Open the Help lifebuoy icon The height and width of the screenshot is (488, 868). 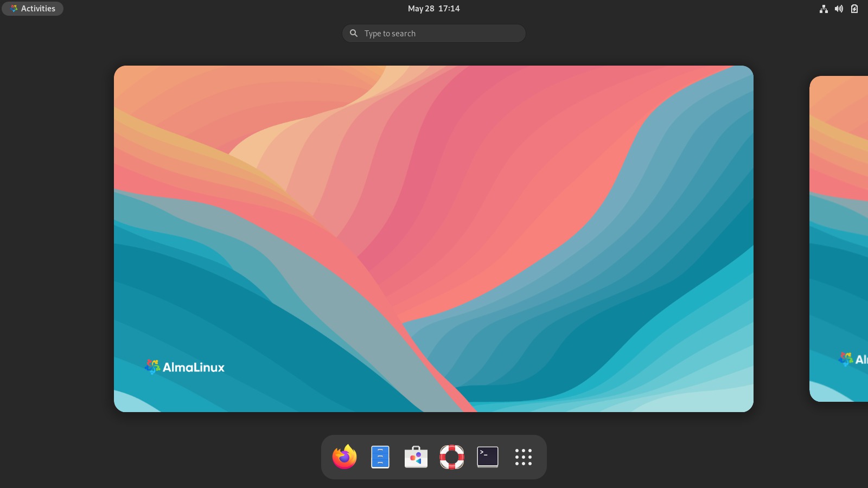pos(452,457)
